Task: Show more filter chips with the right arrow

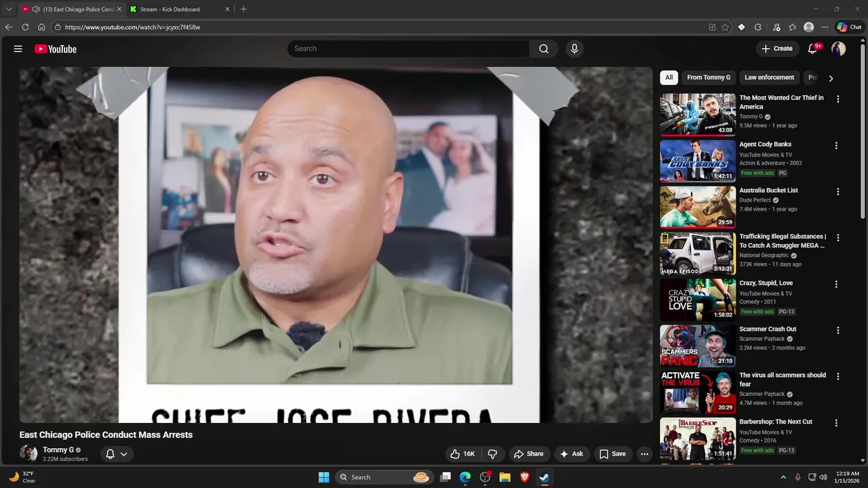Action: (x=831, y=78)
